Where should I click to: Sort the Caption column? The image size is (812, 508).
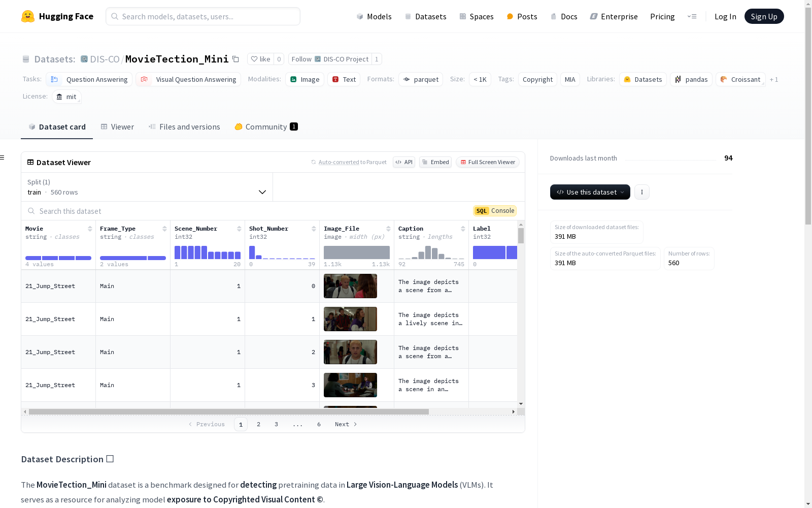(463, 229)
